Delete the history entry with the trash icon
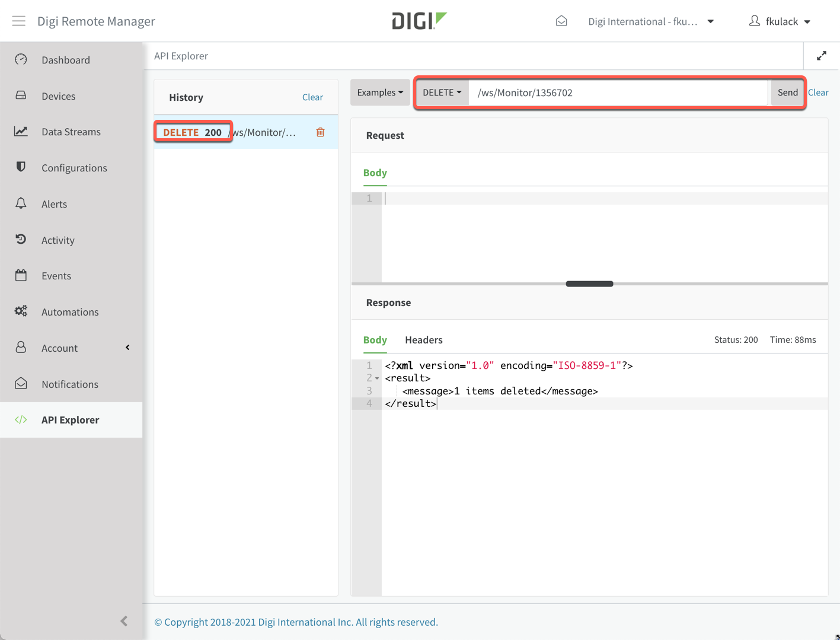The image size is (840, 640). 320,132
